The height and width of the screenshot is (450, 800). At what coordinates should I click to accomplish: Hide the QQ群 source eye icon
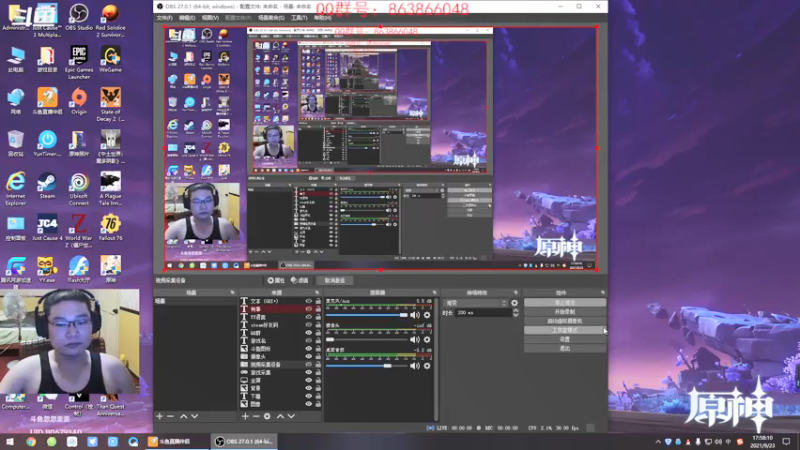[309, 333]
